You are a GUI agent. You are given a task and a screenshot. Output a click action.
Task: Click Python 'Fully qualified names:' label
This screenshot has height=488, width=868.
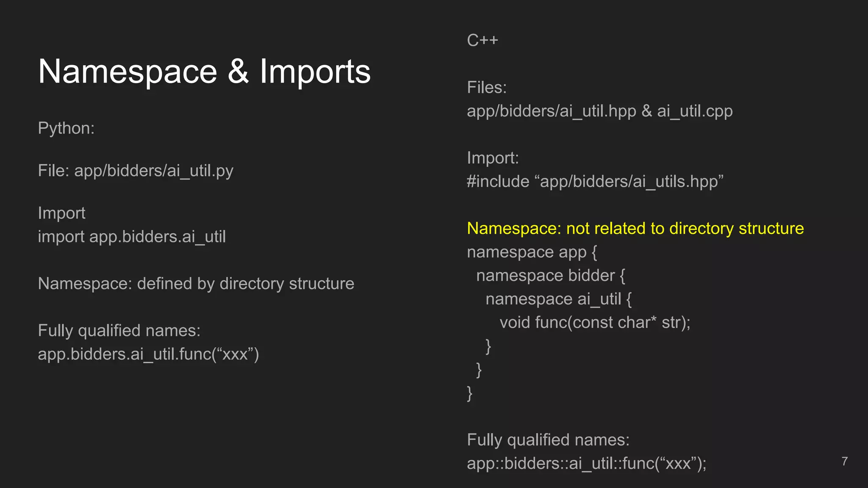[x=119, y=330]
